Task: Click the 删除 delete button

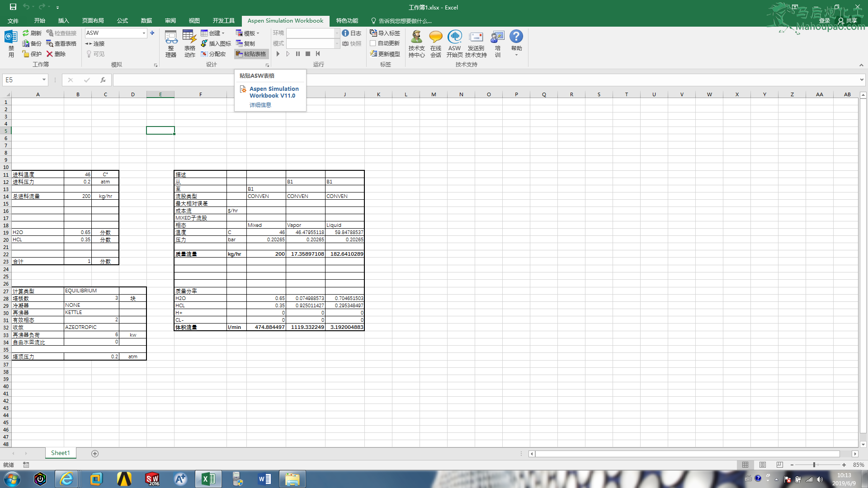Action: (x=56, y=54)
